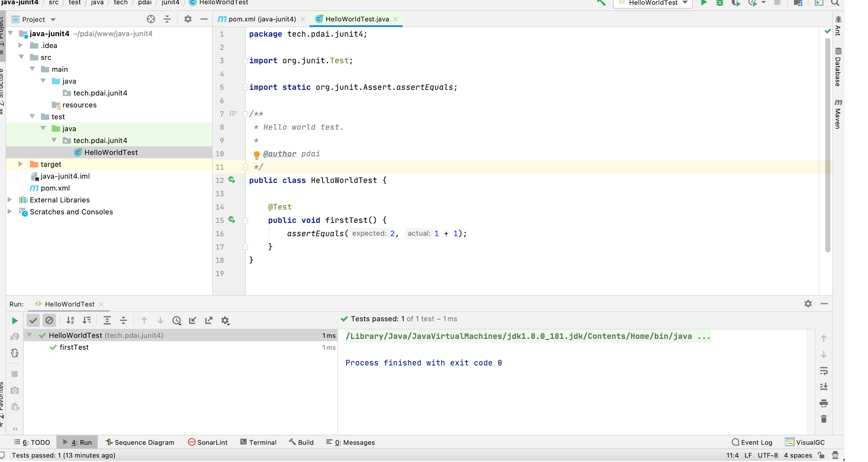This screenshot has height=462, width=868.
Task: Open Sequence Diagram tool window tab
Action: click(x=140, y=442)
